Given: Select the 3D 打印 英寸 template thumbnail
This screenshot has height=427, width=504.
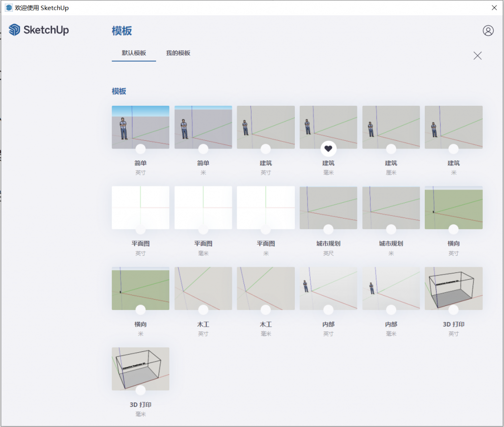Looking at the screenshot, I should coord(453,288).
